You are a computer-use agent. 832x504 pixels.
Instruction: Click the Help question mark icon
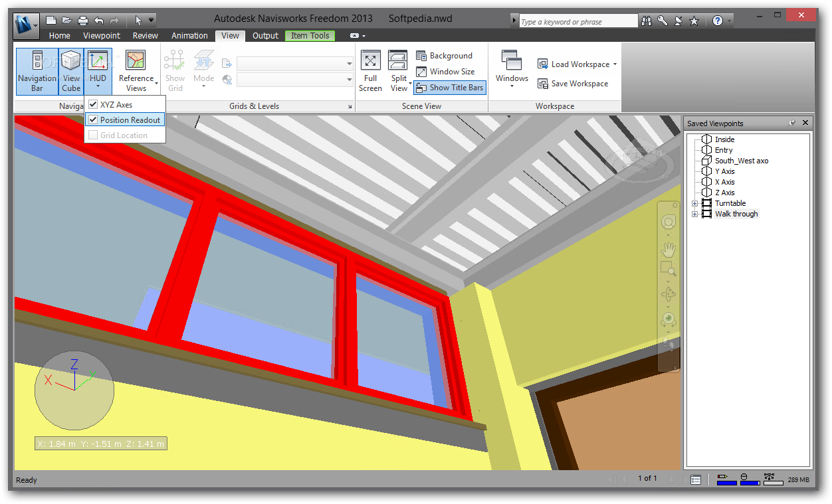pos(718,21)
